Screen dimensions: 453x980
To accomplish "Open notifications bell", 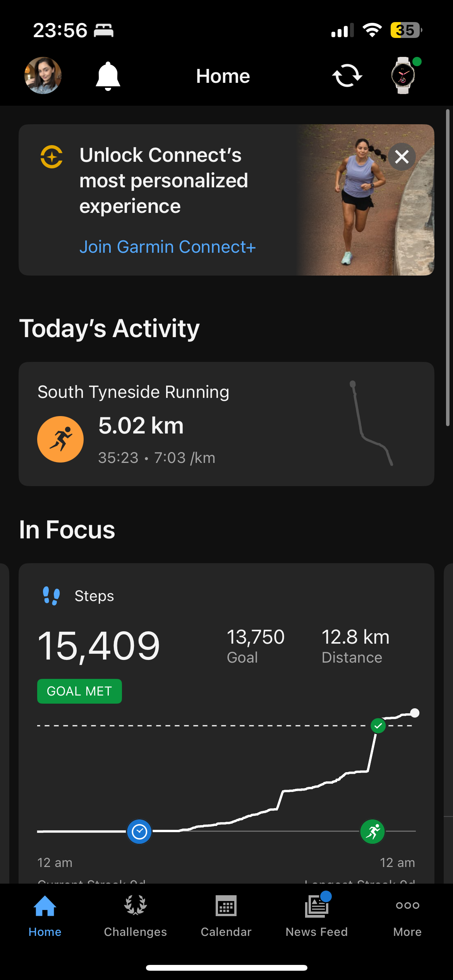I will click(108, 76).
